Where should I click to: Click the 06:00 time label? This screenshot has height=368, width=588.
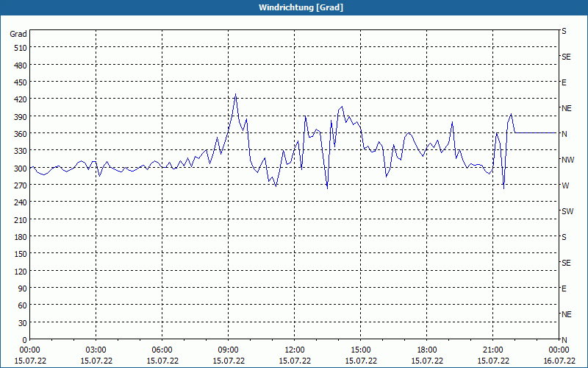coord(162,350)
